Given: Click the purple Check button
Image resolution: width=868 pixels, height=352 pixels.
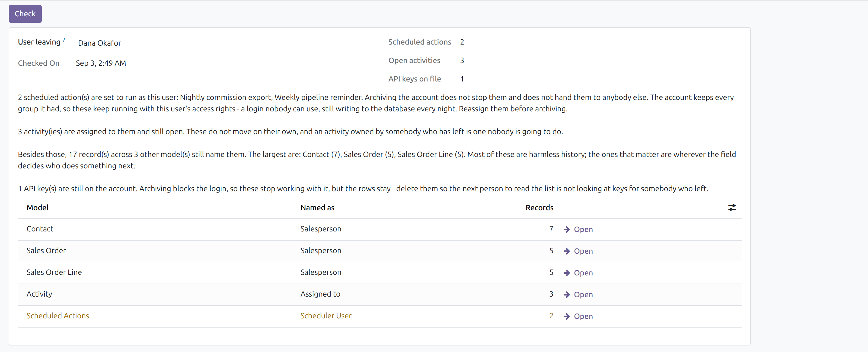Looking at the screenshot, I should [x=25, y=14].
